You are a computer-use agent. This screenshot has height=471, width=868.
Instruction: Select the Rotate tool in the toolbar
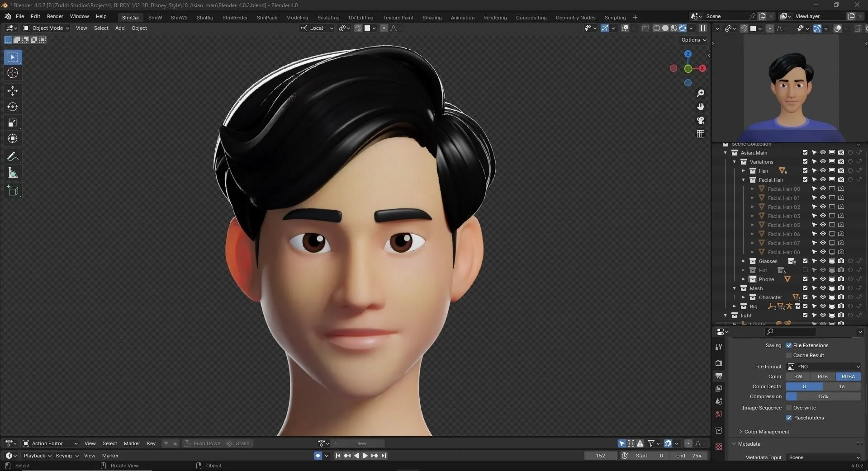pos(12,107)
